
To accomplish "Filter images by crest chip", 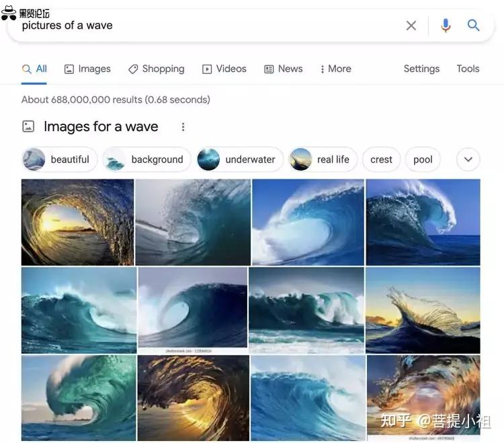I will tap(381, 159).
